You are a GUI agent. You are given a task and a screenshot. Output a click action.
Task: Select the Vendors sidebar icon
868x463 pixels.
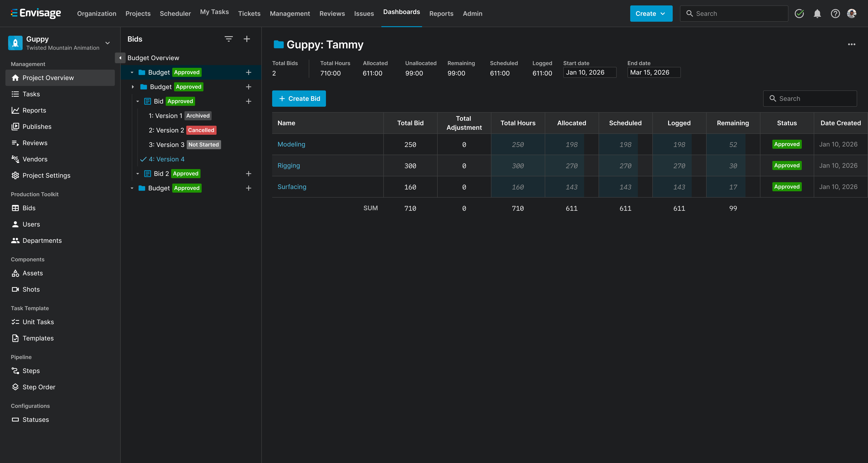click(16, 159)
